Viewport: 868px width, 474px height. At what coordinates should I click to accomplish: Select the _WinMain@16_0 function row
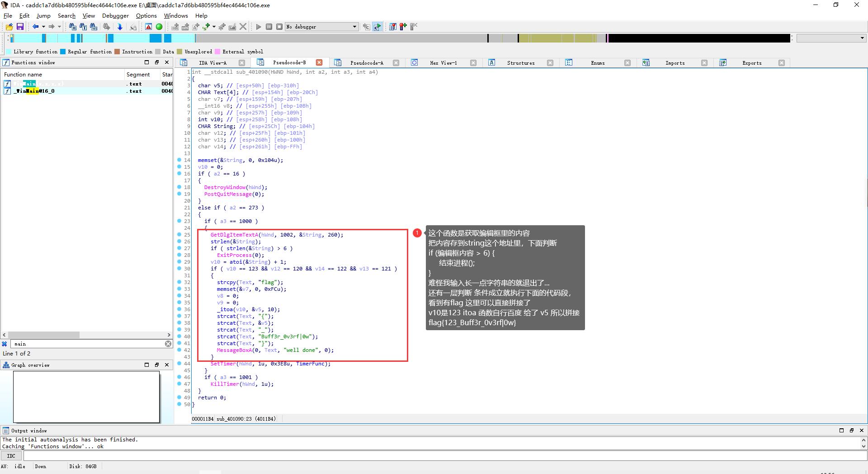click(87, 91)
